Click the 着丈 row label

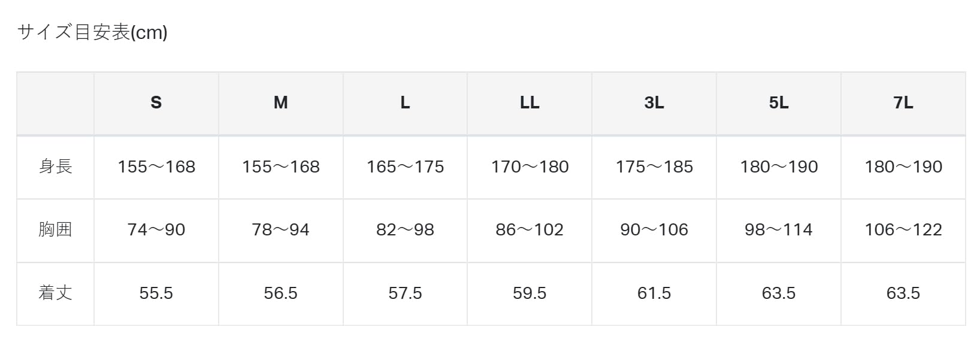click(55, 294)
